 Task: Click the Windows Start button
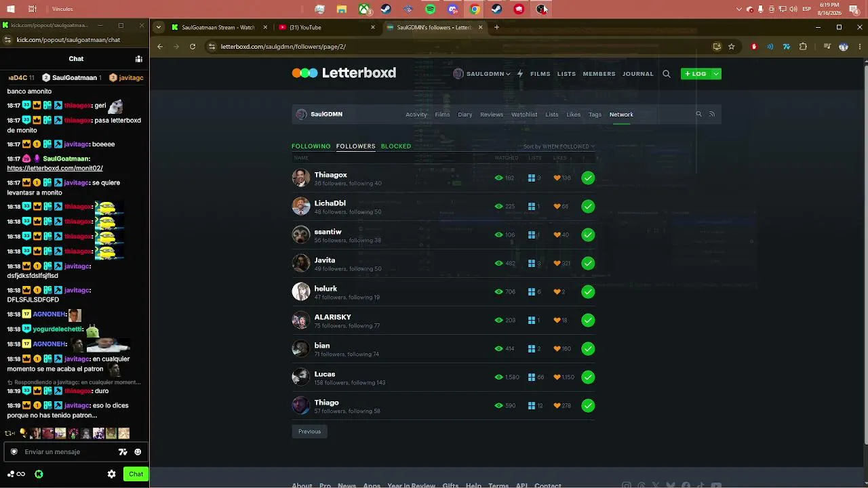pos(10,9)
